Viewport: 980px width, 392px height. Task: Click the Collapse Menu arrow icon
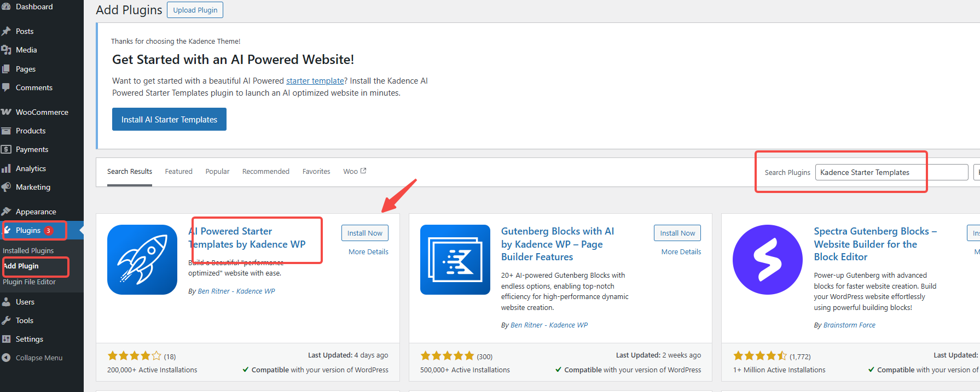click(x=6, y=358)
